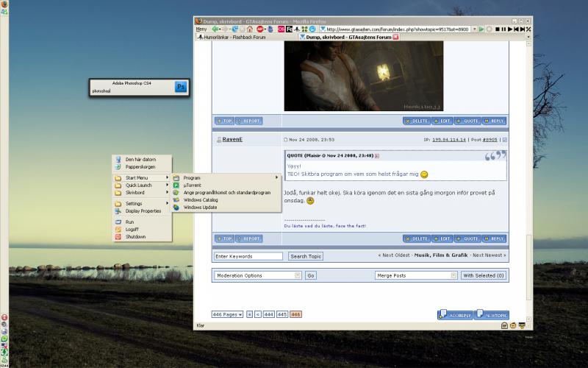Open Windows Update in the submenu
This screenshot has width=588, height=368.
coord(200,208)
